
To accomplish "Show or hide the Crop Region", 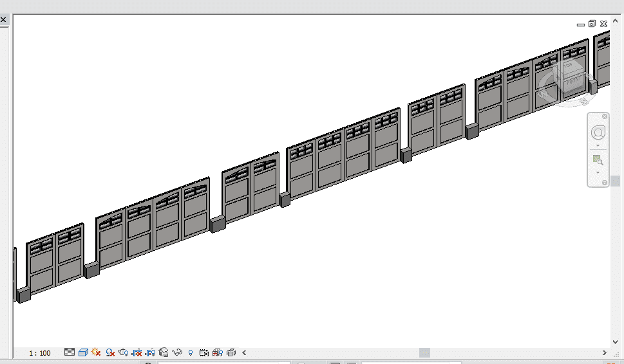I will (x=150, y=352).
